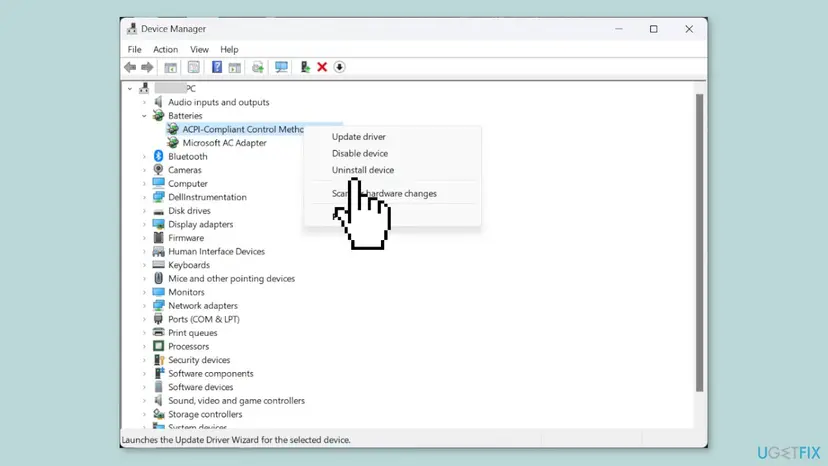Expand the Bluetooth category

pyautogui.click(x=144, y=156)
